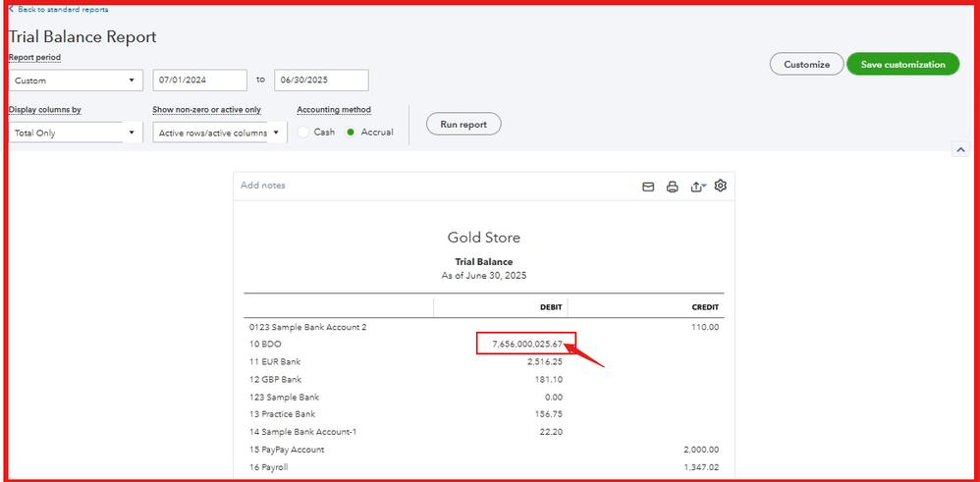Click the 11 EUR Bank account row

pyautogui.click(x=275, y=362)
